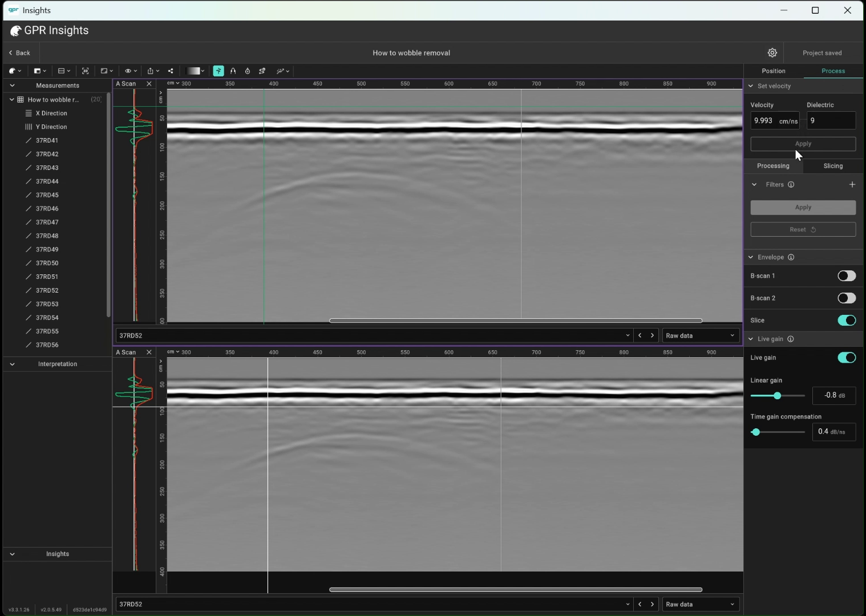
Task: Disable the Live gain toggle
Action: pyautogui.click(x=846, y=358)
